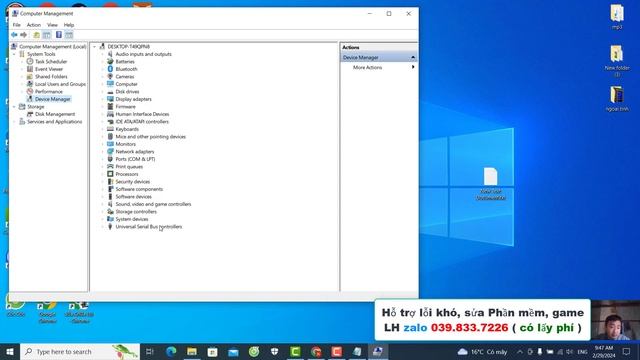
Task: Click the Processors category icon
Action: click(110, 174)
